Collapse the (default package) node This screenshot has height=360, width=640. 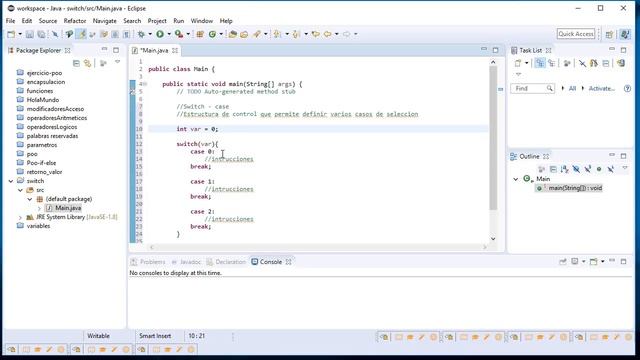click(x=30, y=199)
